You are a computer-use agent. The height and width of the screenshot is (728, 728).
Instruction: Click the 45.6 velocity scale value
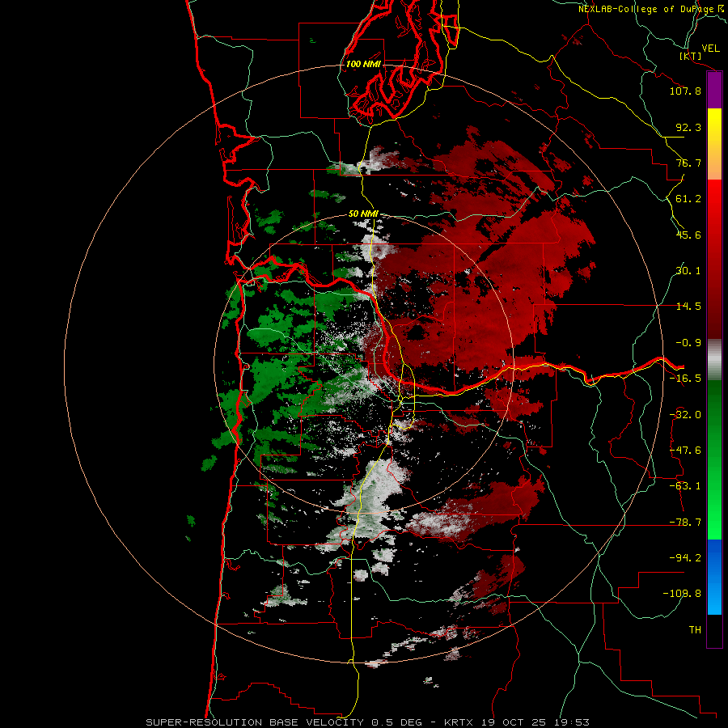688,235
